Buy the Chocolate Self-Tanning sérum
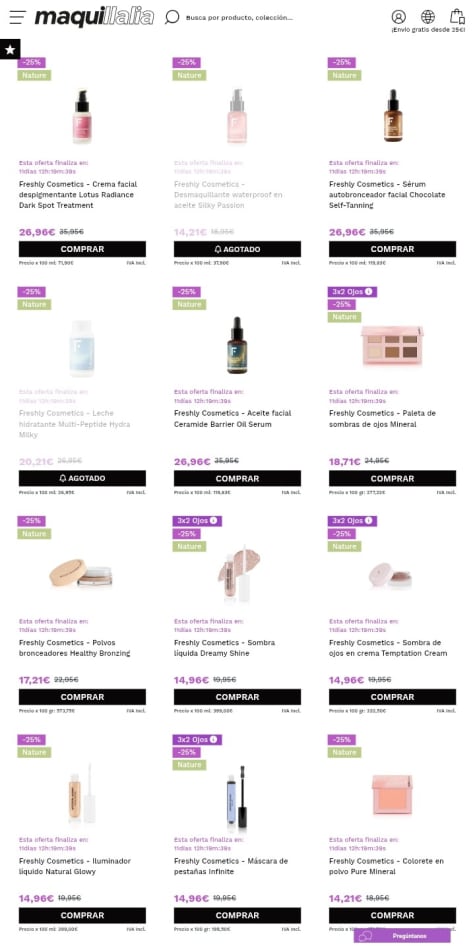475x946 pixels. click(x=392, y=249)
